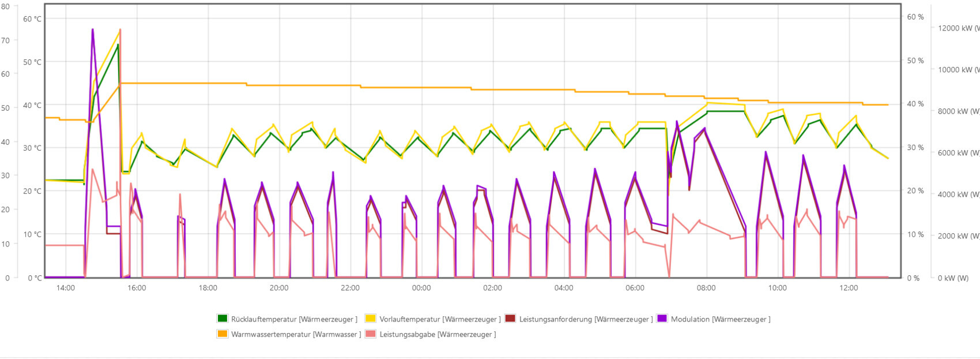Click the orange Warmwassertemperatur legend swatch
Screen dimensions: 980x359
[222, 334]
